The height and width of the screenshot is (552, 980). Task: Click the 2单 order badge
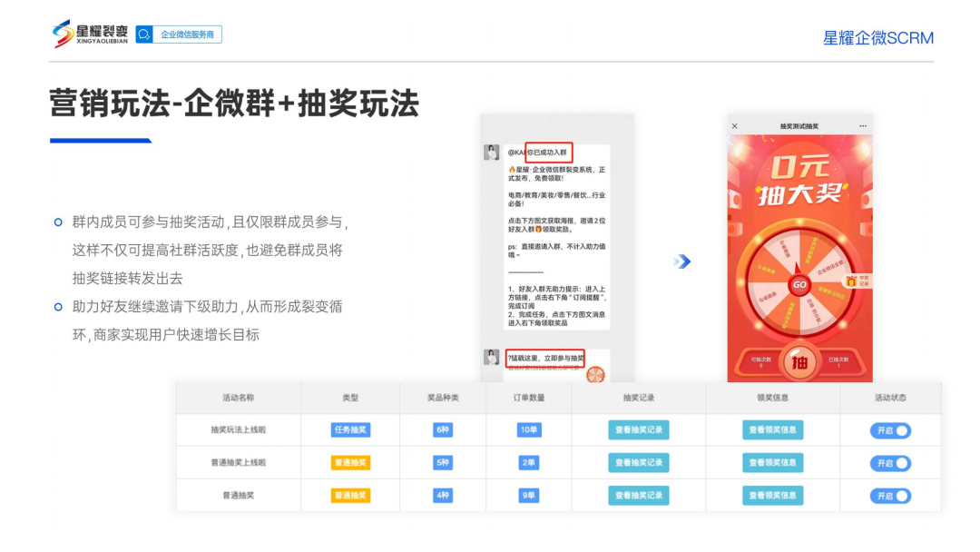point(529,463)
